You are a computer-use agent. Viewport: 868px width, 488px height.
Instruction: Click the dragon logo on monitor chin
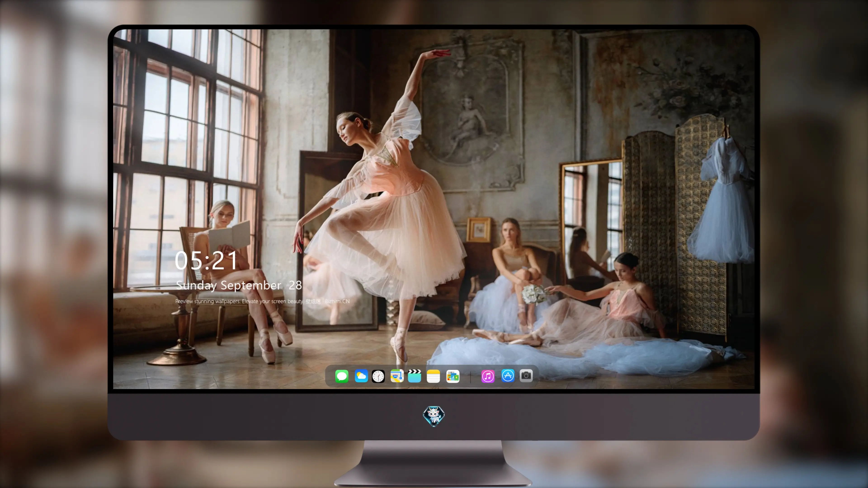click(434, 416)
